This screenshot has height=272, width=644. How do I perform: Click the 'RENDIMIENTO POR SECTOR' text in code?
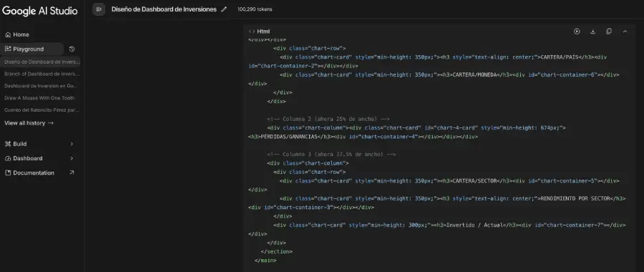point(575,198)
